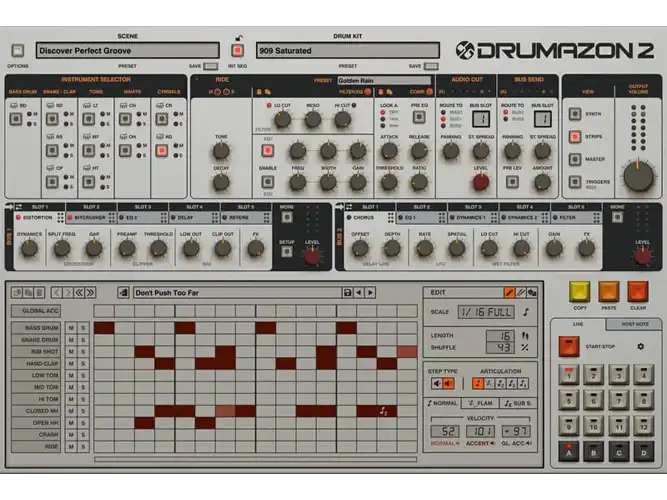This screenshot has height=500, width=667.
Task: Save the drum kit preset
Action: [430, 66]
